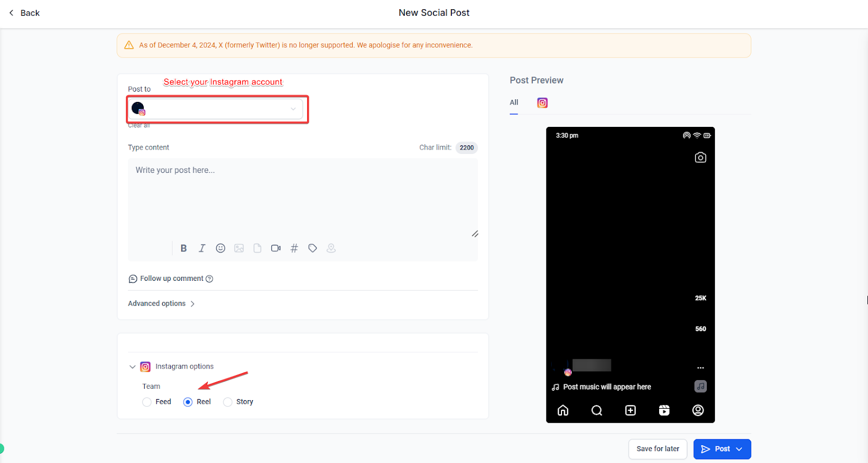Open the Post button dropdown arrow
Viewport: 868px width, 463px height.
click(739, 449)
